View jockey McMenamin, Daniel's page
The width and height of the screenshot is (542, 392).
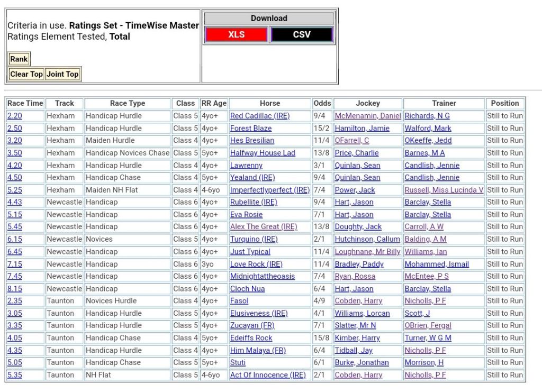pyautogui.click(x=368, y=116)
